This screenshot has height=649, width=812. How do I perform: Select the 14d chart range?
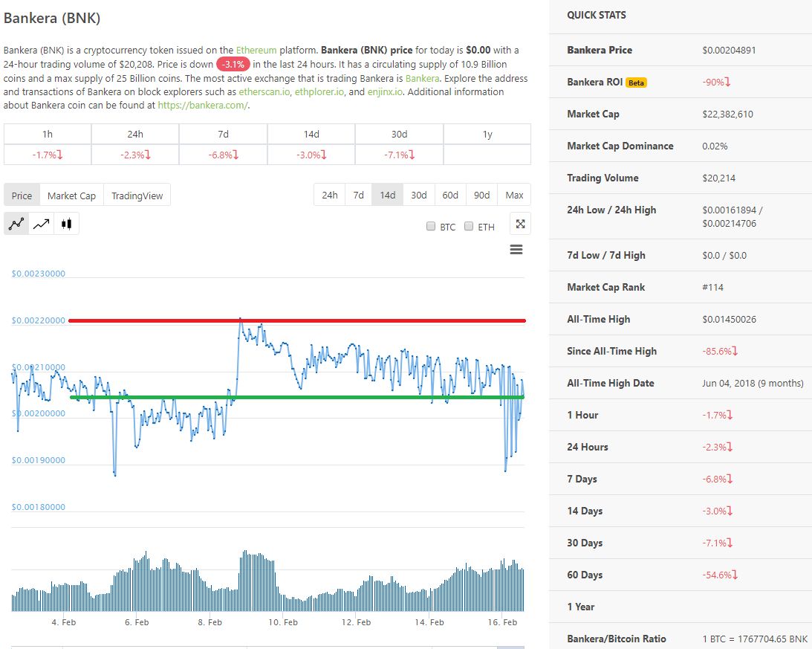coord(387,195)
